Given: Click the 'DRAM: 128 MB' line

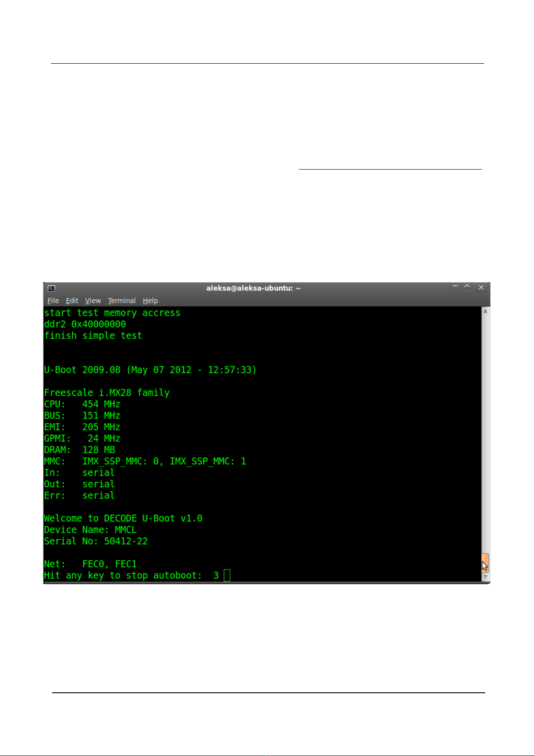Looking at the screenshot, I should pyautogui.click(x=79, y=450).
